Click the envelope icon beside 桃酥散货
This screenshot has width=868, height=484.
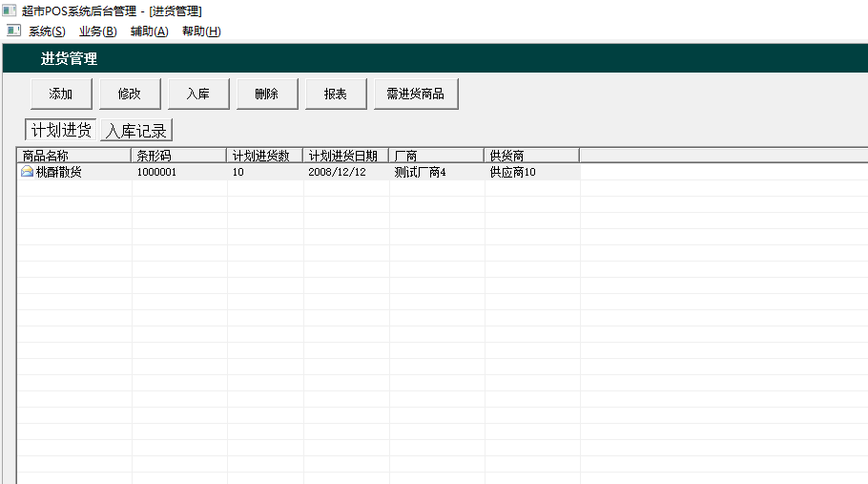pos(27,171)
